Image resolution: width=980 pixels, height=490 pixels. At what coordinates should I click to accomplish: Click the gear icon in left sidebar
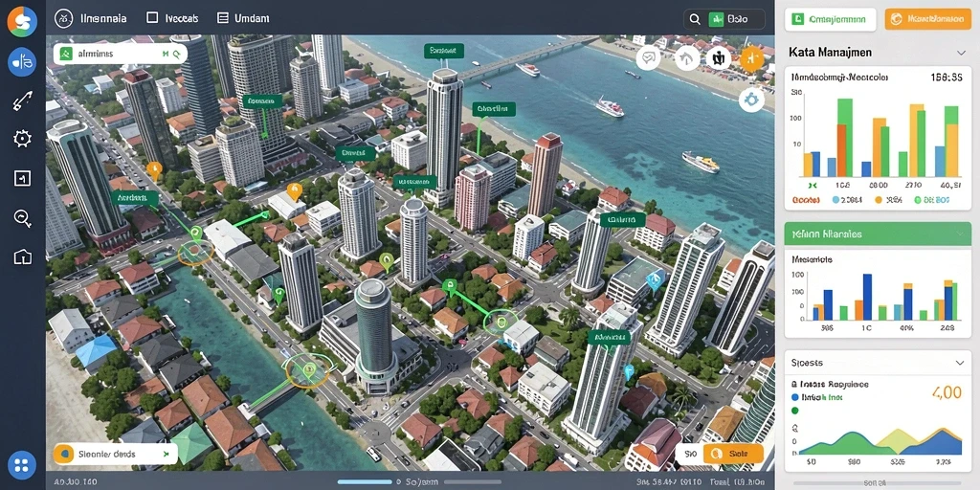click(x=23, y=139)
